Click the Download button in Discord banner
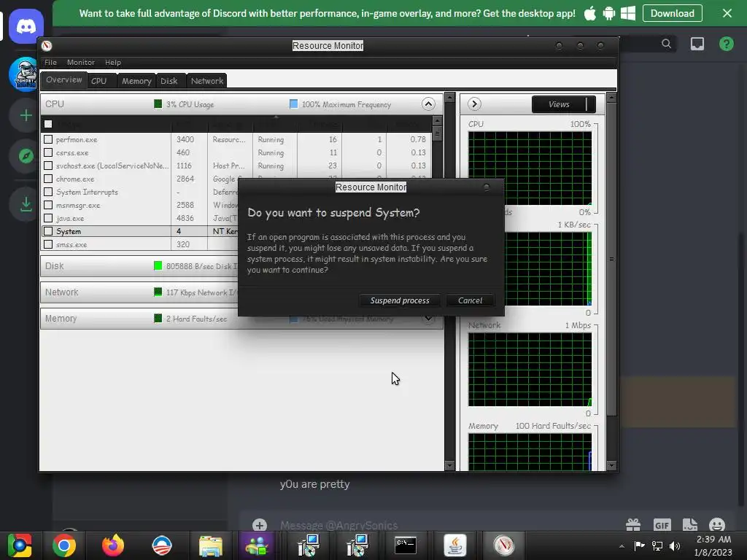Screen dimensions: 747x560 click(672, 13)
